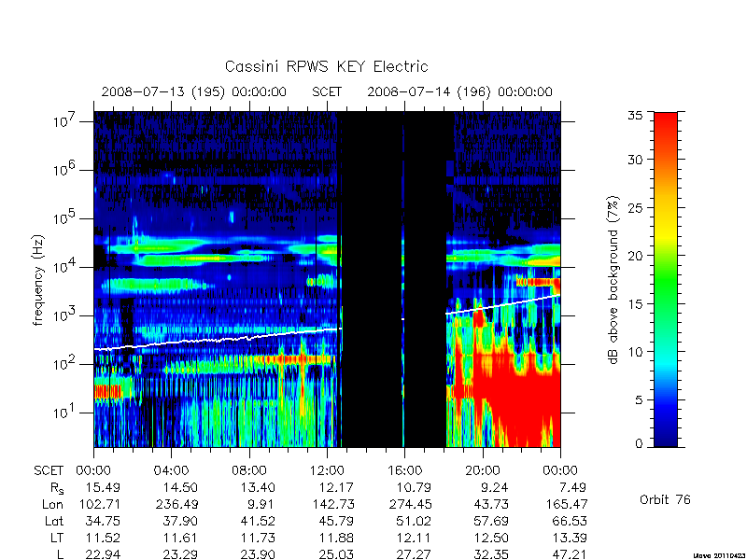Viewport: 747px width, 560px height.
Task: Click the LT value '11.52'
Action: 103,539
